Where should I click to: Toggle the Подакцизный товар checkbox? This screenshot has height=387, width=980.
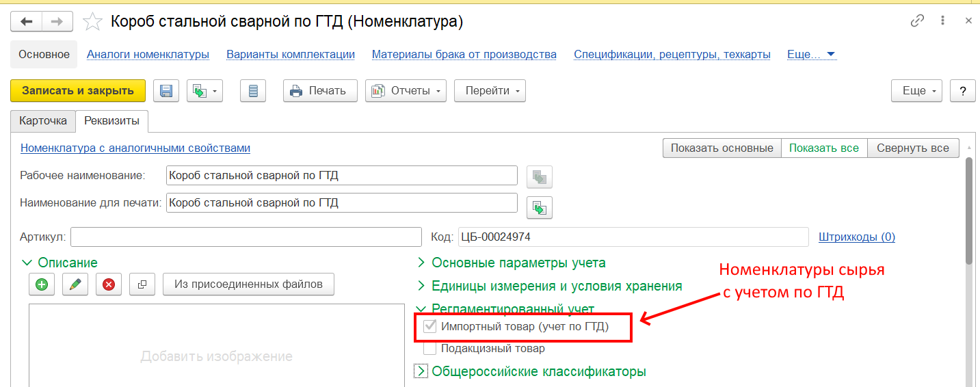point(430,349)
